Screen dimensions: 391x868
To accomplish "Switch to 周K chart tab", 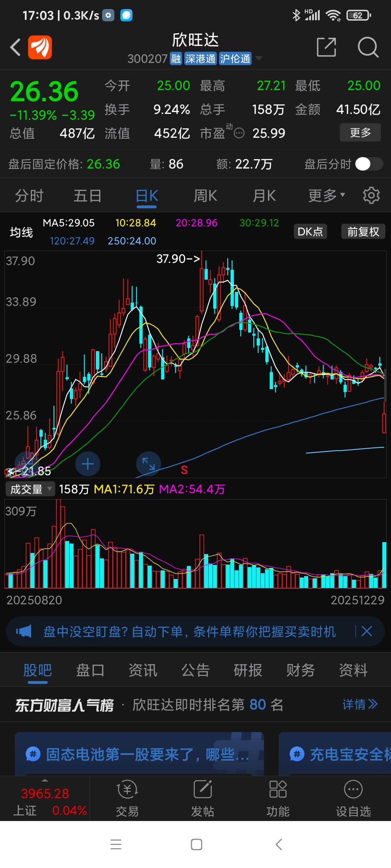I will tap(205, 196).
